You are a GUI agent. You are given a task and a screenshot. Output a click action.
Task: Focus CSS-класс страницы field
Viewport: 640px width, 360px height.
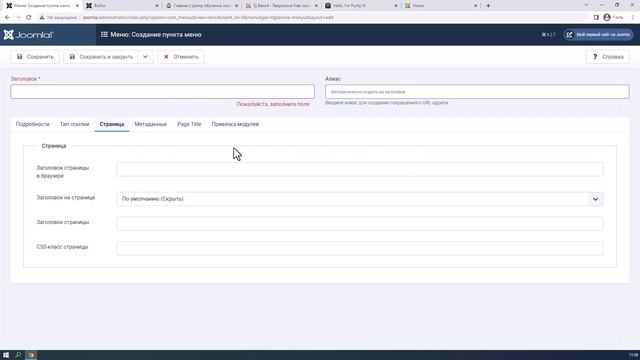(360, 248)
